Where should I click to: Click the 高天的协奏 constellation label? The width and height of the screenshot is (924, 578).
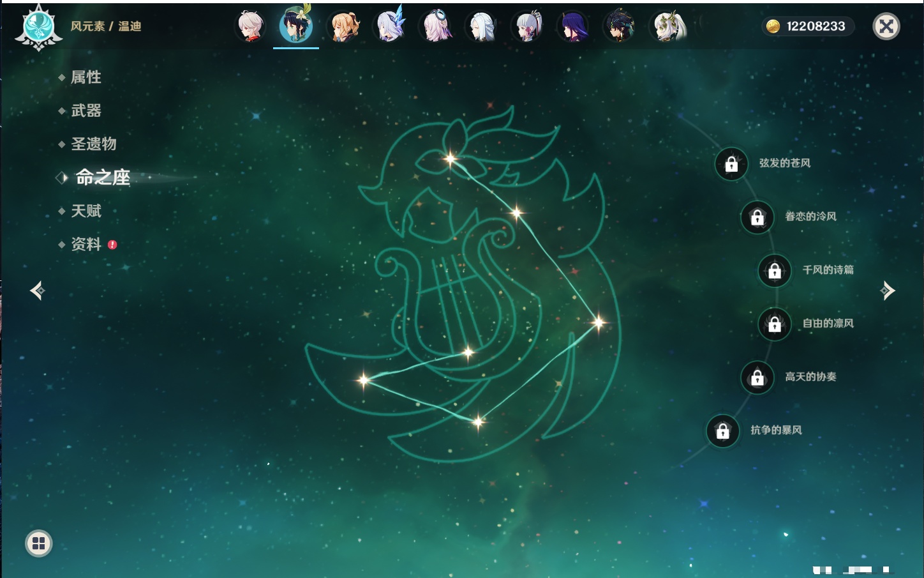click(810, 377)
